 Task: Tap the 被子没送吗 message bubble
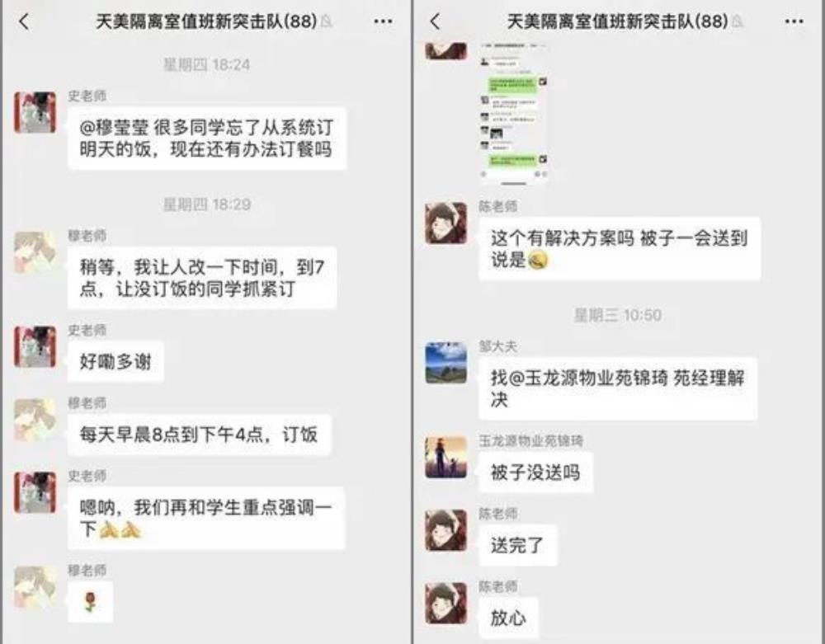[x=535, y=472]
